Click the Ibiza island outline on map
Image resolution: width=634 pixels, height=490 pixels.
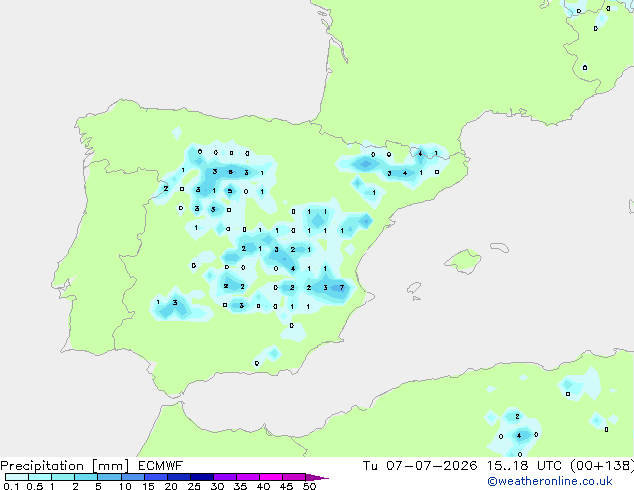[x=414, y=288]
